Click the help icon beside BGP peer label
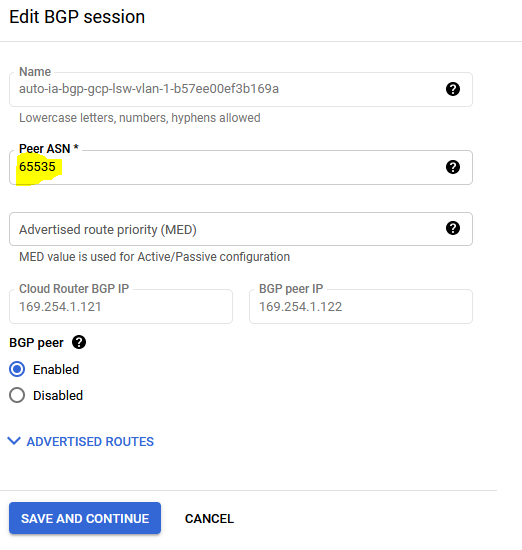This screenshot has height=550, width=522. click(79, 342)
